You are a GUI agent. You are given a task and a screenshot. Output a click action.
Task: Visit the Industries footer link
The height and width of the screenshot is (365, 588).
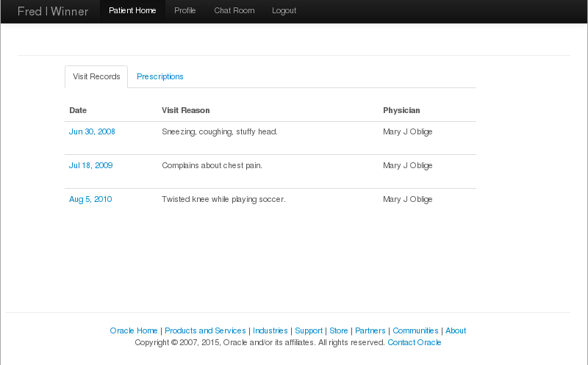270,331
